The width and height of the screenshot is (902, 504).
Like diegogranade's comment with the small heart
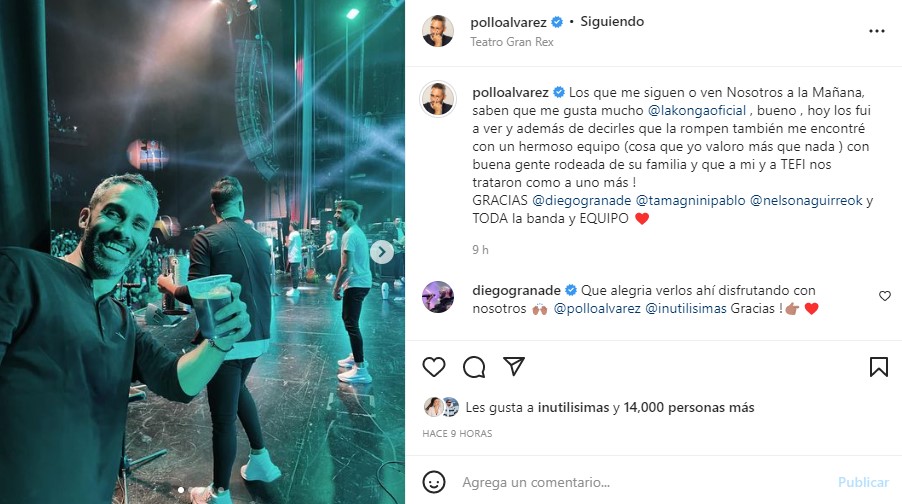[885, 296]
